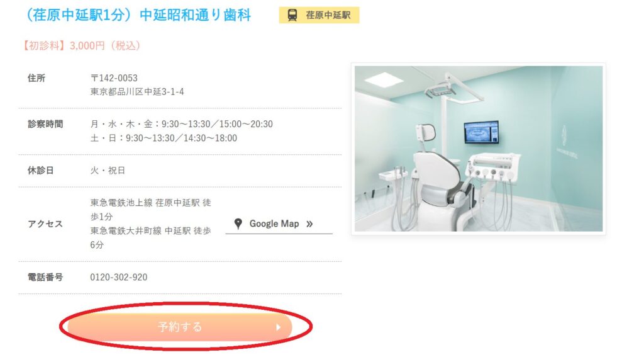644x357 pixels.
Task: Click the train icon in station badge
Action: (292, 15)
